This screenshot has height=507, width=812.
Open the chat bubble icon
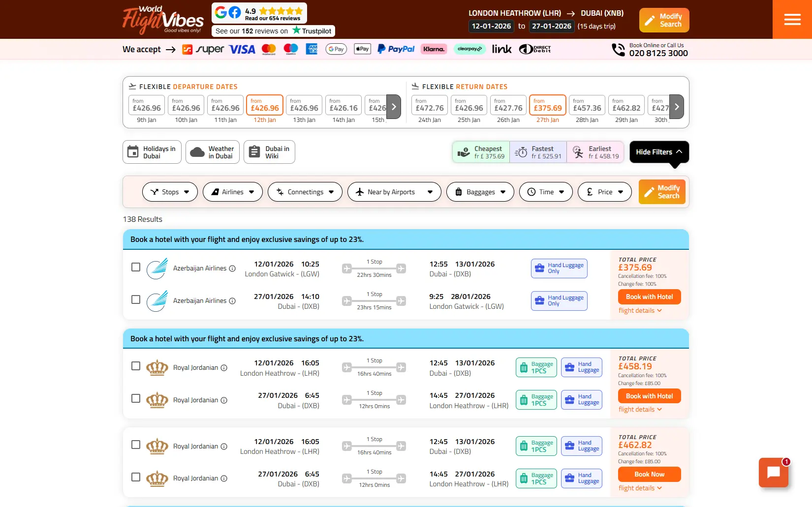773,473
